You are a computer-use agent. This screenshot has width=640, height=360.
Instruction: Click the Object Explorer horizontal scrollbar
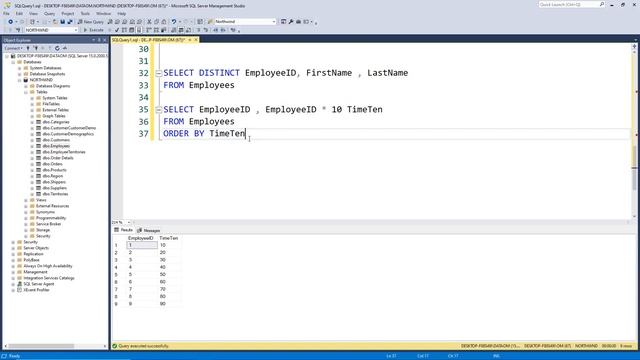point(41,346)
